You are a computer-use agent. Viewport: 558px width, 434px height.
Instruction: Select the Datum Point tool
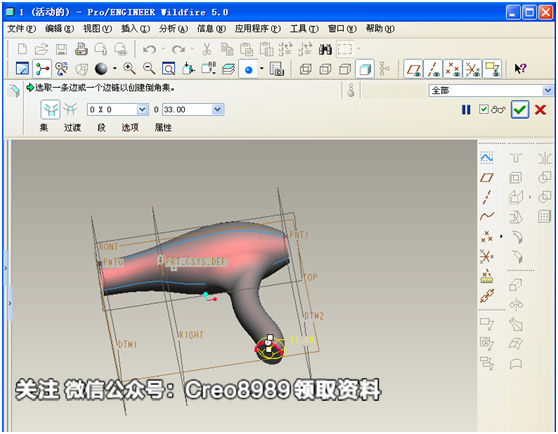click(486, 236)
